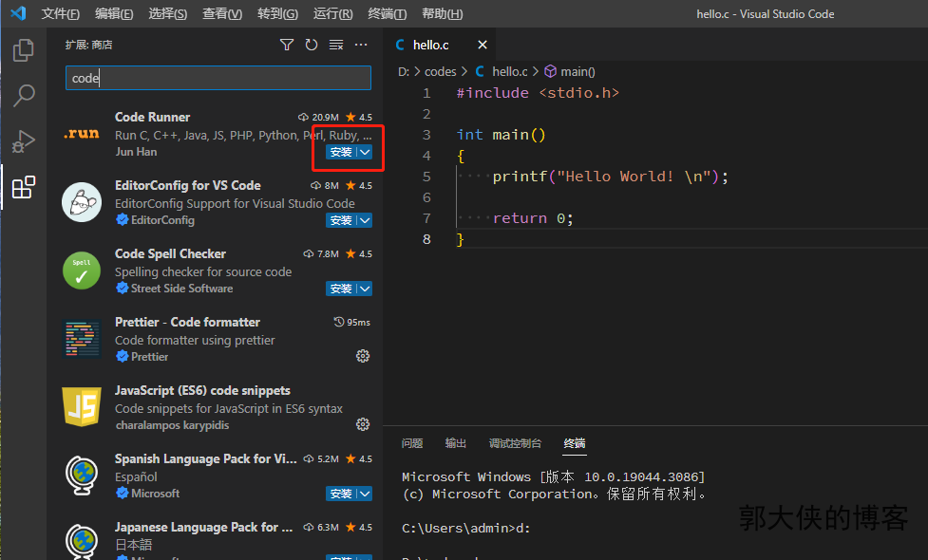
Task: Open Prettier - Code formatter entry
Action: pyautogui.click(x=188, y=323)
